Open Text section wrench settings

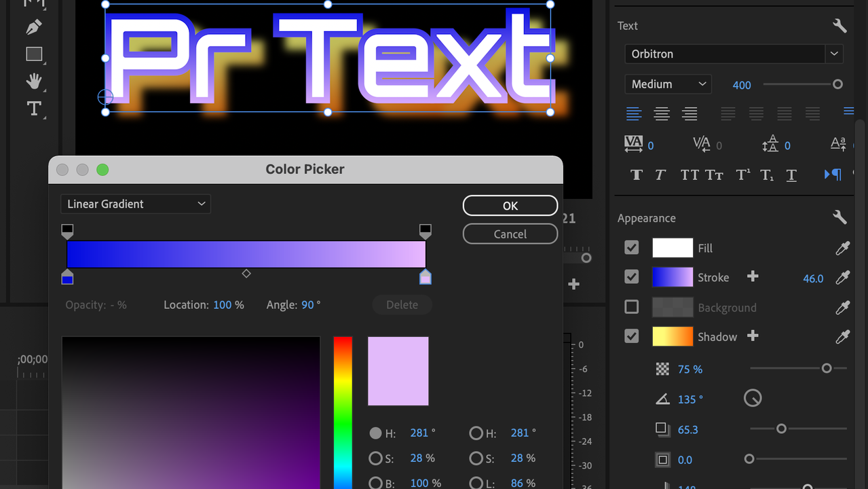point(839,26)
